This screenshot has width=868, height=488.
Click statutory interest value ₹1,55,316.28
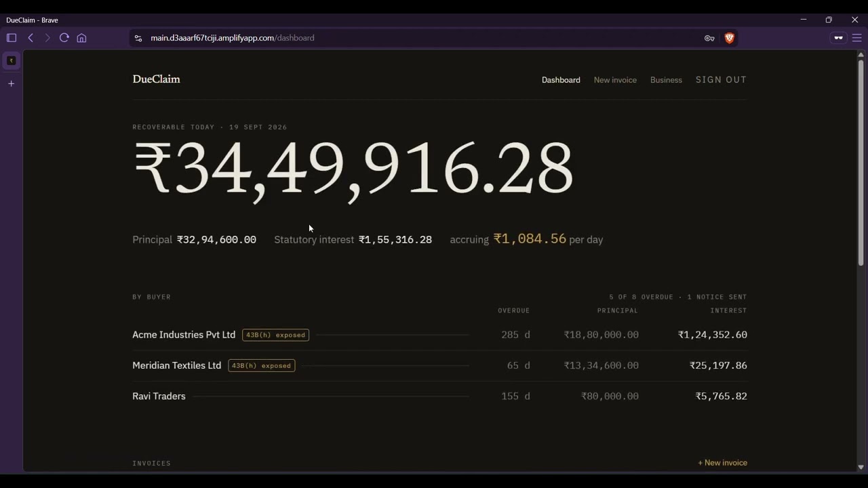395,239
